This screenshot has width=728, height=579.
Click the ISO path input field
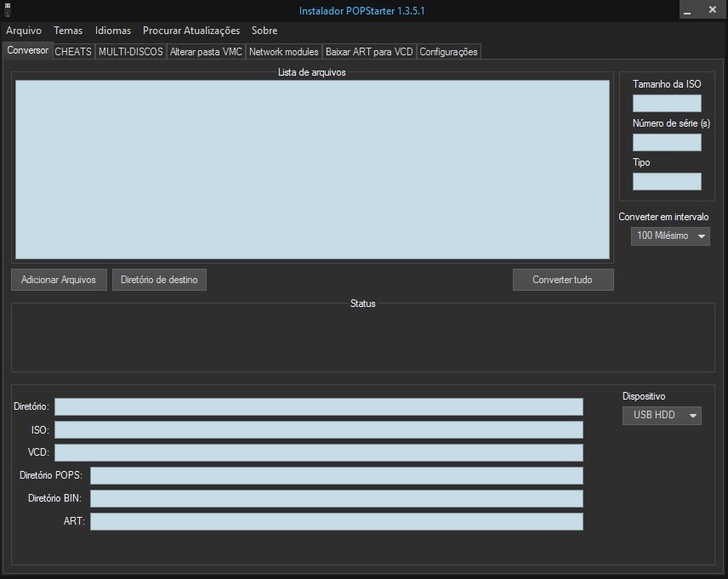(318, 429)
